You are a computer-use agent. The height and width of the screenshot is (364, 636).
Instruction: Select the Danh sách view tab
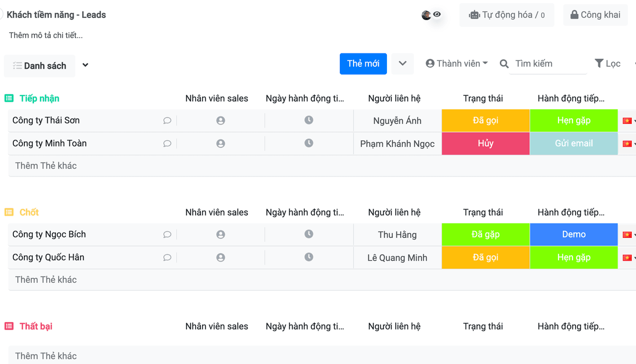point(40,66)
